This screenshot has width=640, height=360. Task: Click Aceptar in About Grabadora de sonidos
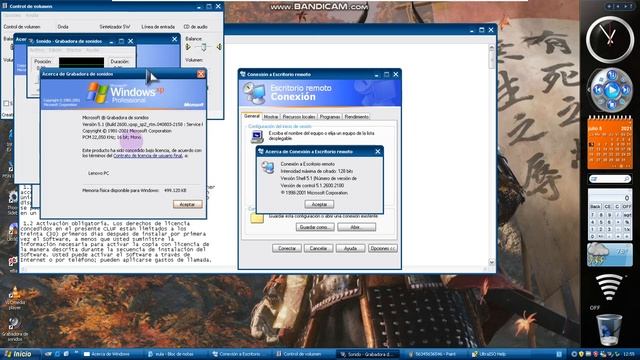[187, 204]
